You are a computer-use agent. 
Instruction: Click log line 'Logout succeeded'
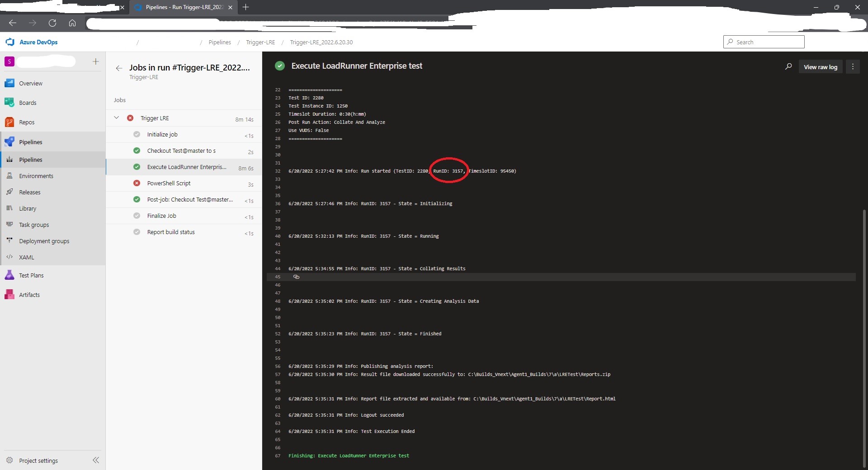pos(346,415)
